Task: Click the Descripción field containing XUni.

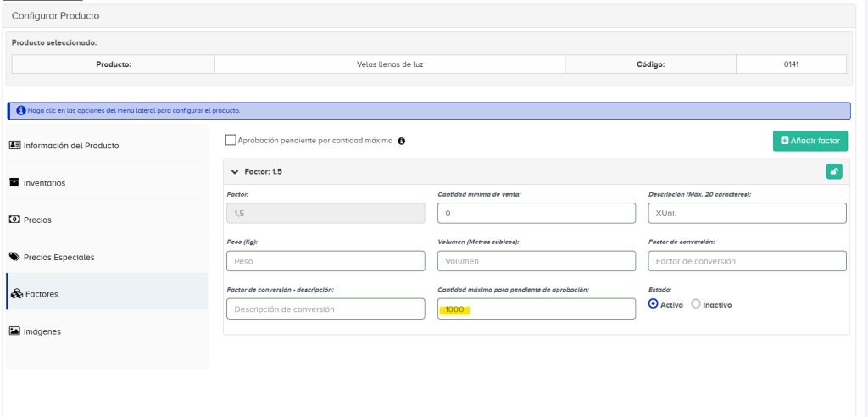Action: [x=748, y=214]
